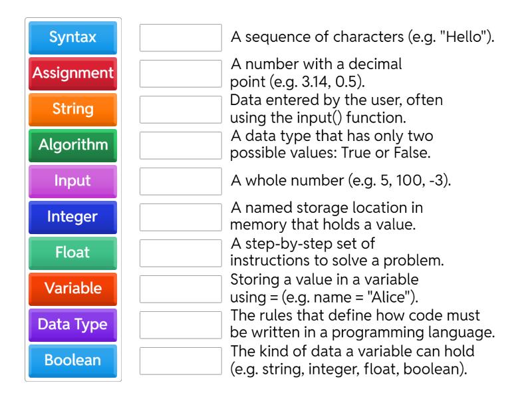Pick the red Assignment tile
Image resolution: width=532 pixels, height=399 pixels.
point(72,74)
